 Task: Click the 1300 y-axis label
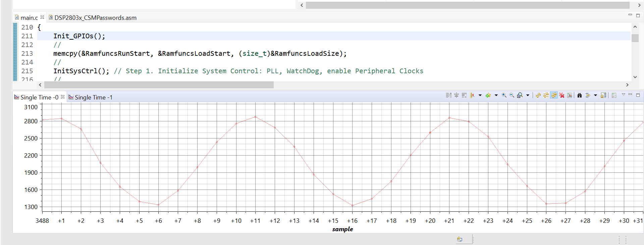(x=31, y=207)
